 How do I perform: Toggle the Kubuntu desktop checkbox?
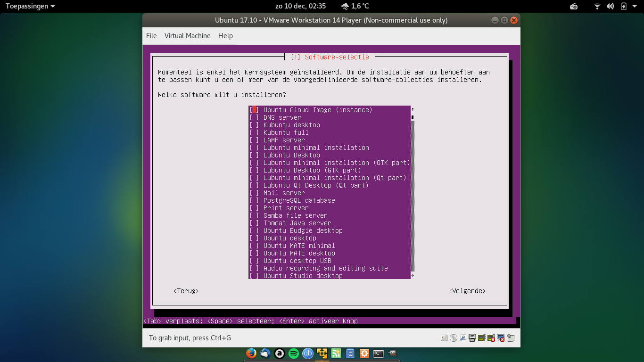pyautogui.click(x=254, y=125)
